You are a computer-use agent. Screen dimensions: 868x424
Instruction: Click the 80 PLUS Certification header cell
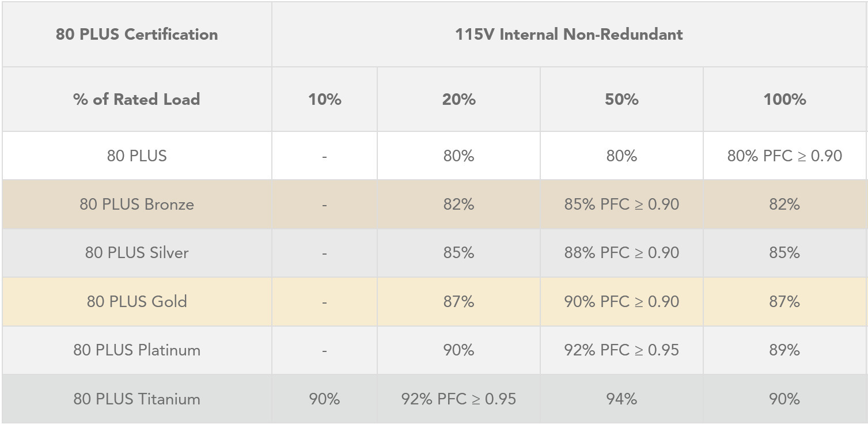(137, 35)
